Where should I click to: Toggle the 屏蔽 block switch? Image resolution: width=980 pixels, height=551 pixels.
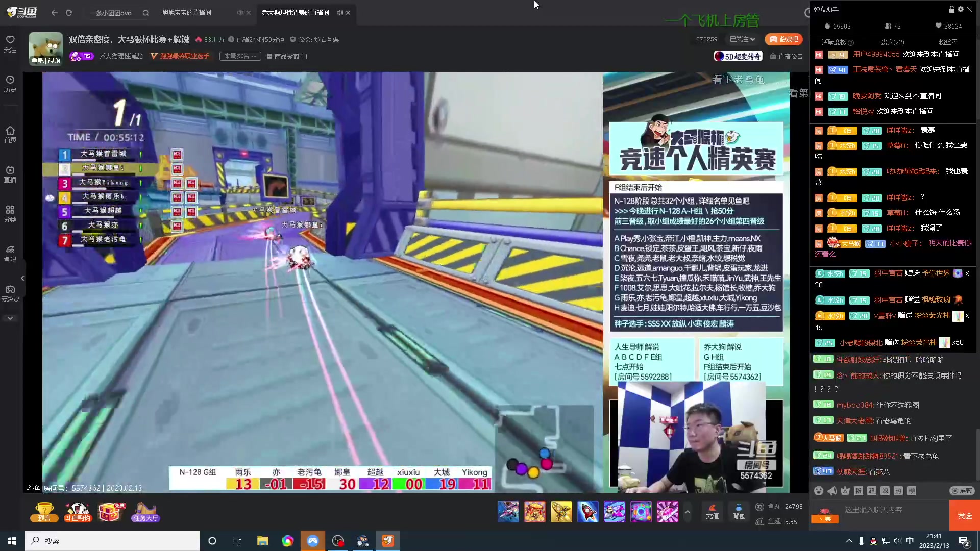pos(962,491)
